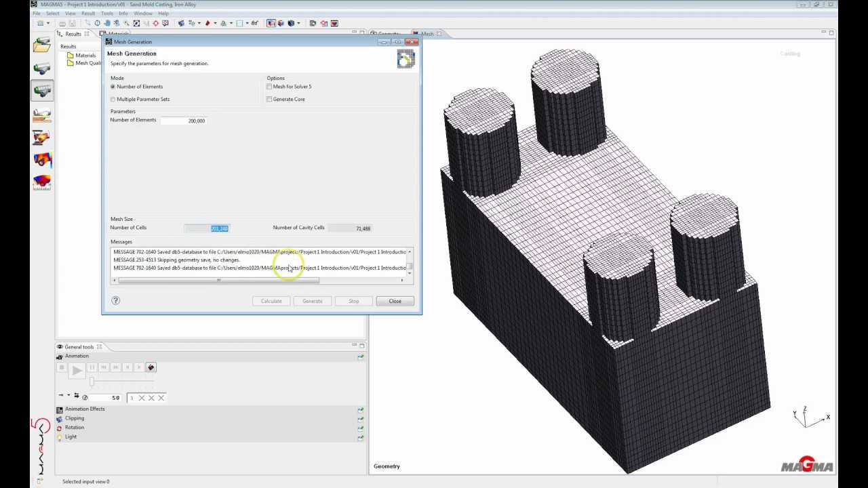
Task: Click the rightmost red-framed toolbar icon
Action: pyautogui.click(x=334, y=23)
